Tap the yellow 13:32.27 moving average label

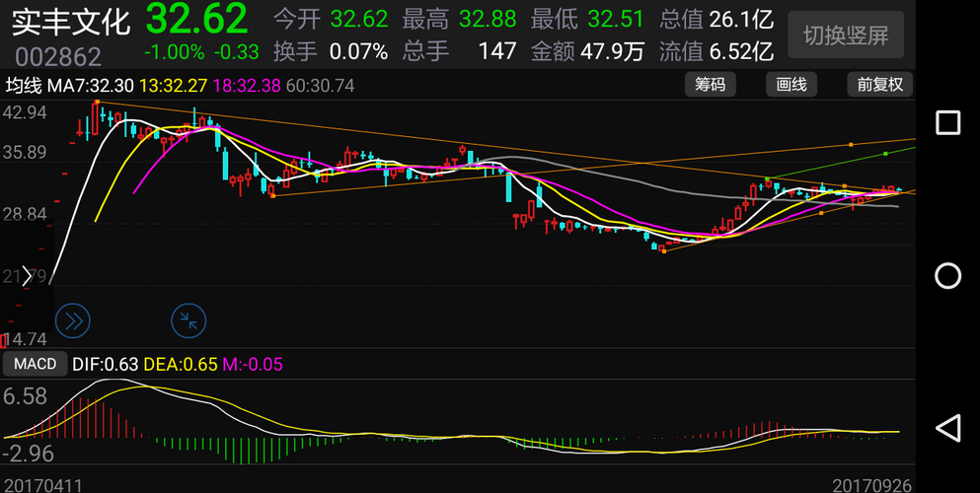[174, 86]
